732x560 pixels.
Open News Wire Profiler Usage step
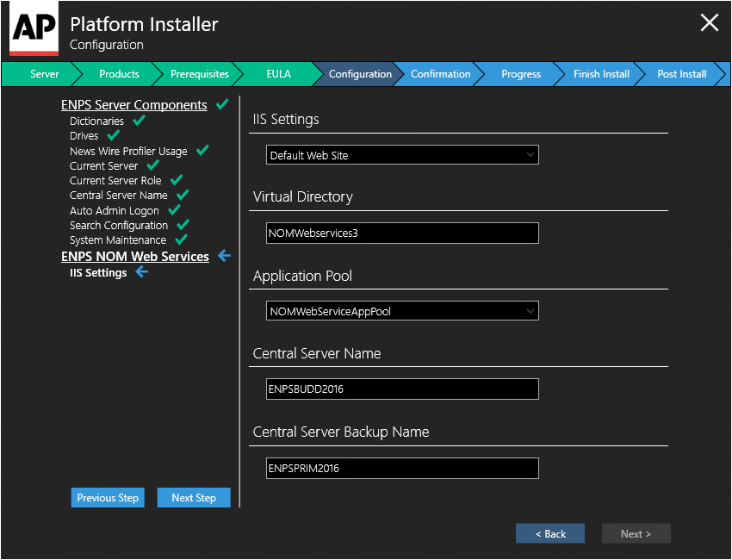click(128, 152)
